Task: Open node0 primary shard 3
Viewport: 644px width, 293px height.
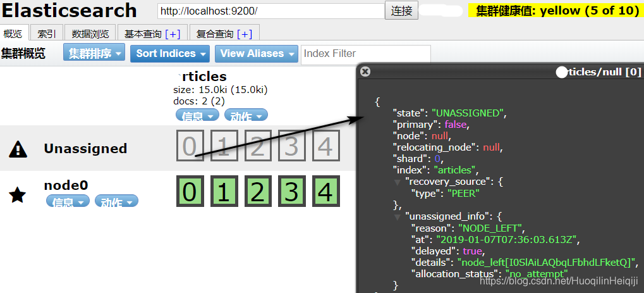Action: 291,191
